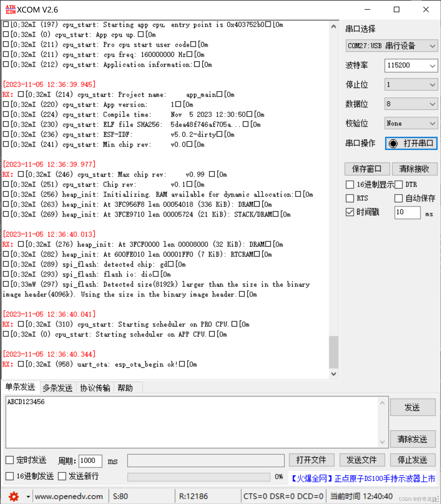The height and width of the screenshot is (504, 441).
Task: Click the log line 'spi_flash: detected chip: gd'
Action: (94, 264)
